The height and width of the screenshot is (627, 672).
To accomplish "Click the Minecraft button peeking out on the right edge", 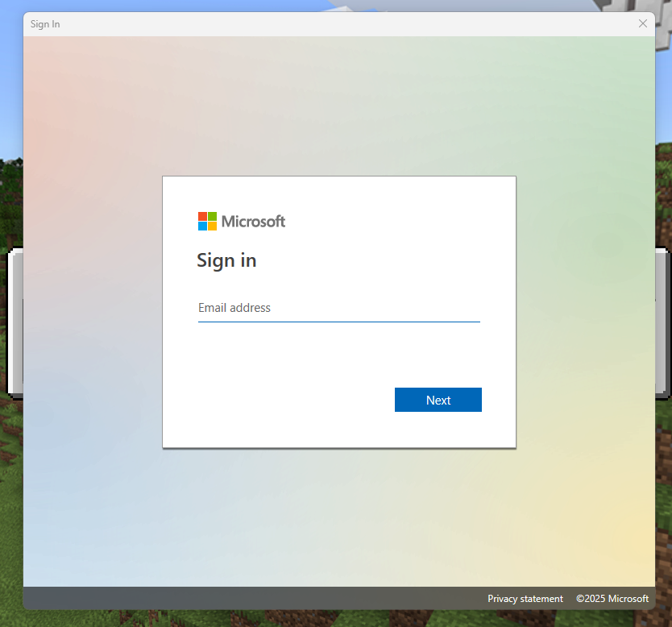I will [x=662, y=322].
